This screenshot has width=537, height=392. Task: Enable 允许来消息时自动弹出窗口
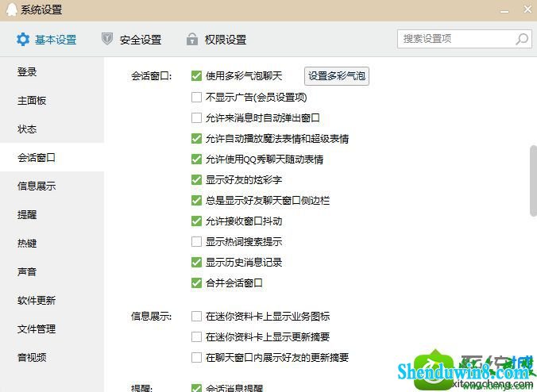196,117
